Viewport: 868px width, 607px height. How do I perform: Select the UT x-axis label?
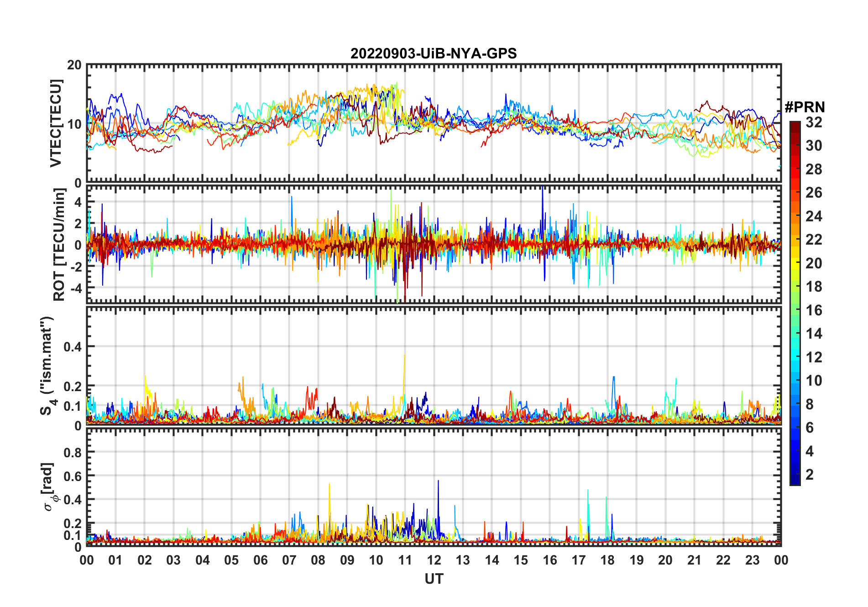point(434,579)
